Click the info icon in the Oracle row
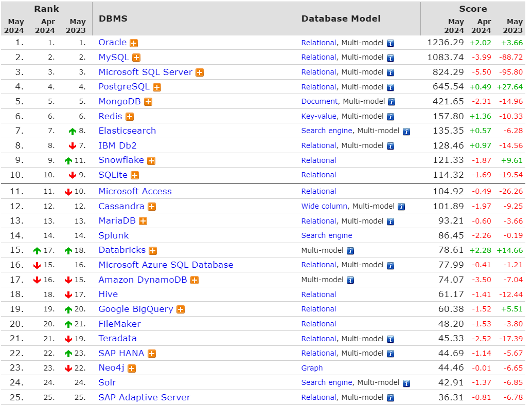 (391, 43)
